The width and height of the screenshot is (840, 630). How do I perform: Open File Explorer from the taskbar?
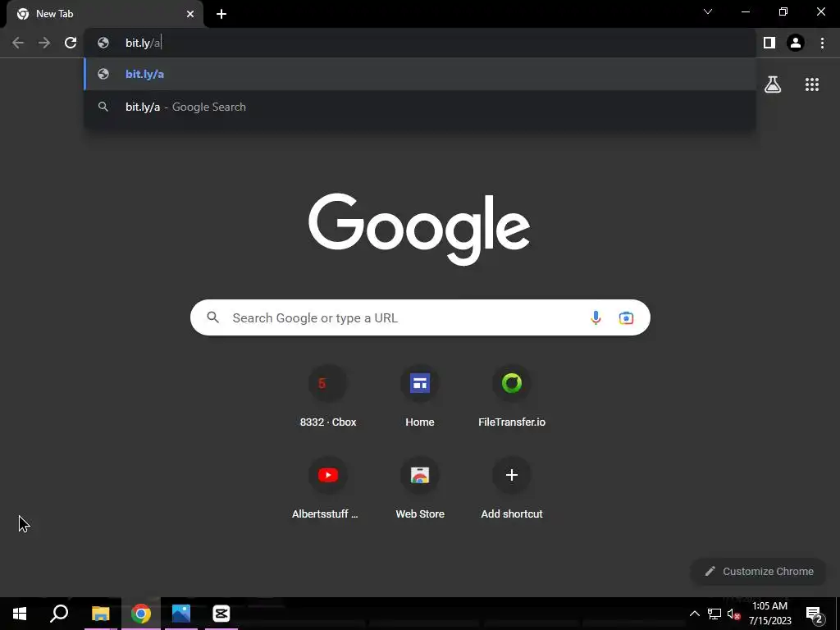pyautogui.click(x=100, y=614)
